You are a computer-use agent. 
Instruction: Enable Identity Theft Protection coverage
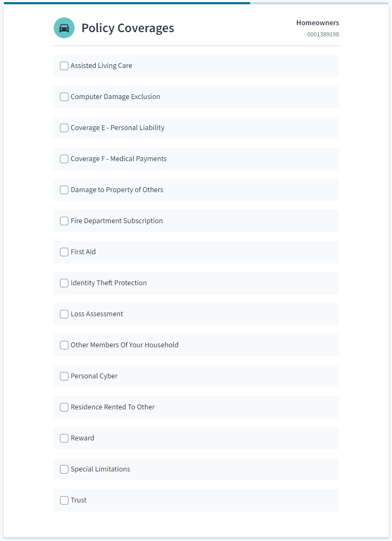click(x=64, y=283)
